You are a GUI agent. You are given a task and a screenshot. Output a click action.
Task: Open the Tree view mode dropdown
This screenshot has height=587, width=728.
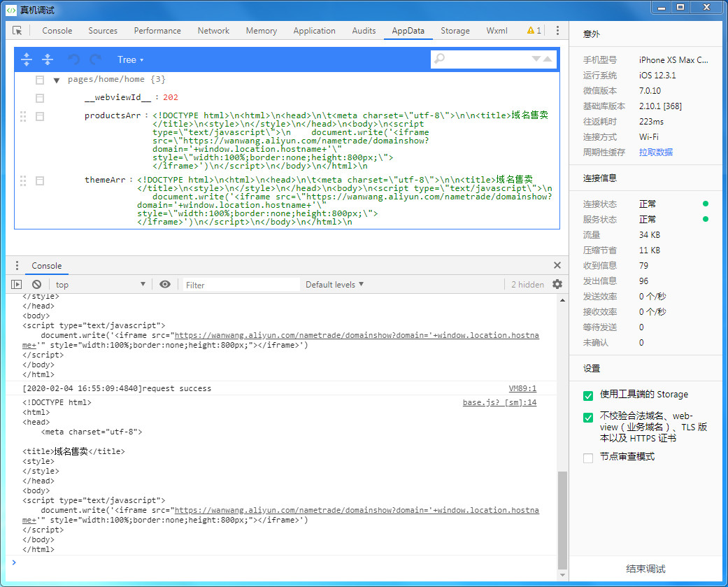[x=131, y=59]
